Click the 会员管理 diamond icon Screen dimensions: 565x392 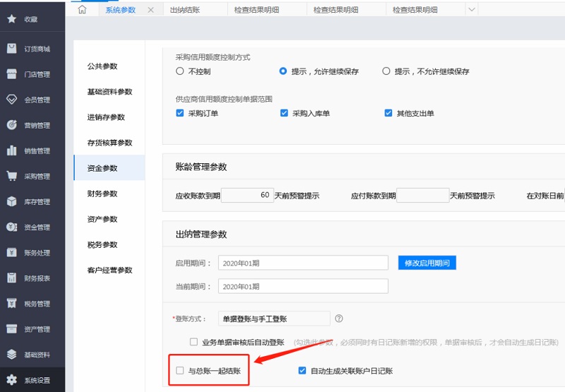click(x=11, y=100)
